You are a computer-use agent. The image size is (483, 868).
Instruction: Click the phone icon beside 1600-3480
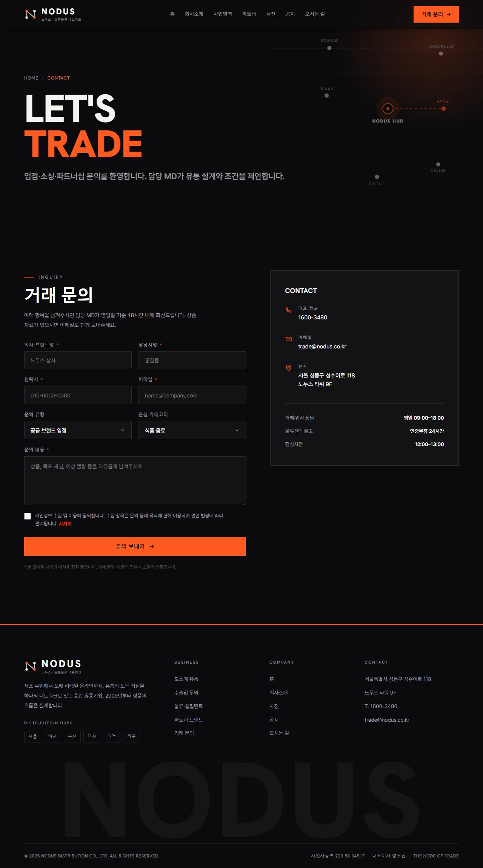click(x=289, y=310)
